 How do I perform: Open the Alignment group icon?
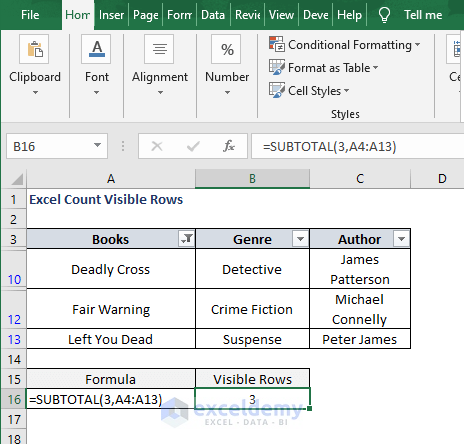(159, 49)
